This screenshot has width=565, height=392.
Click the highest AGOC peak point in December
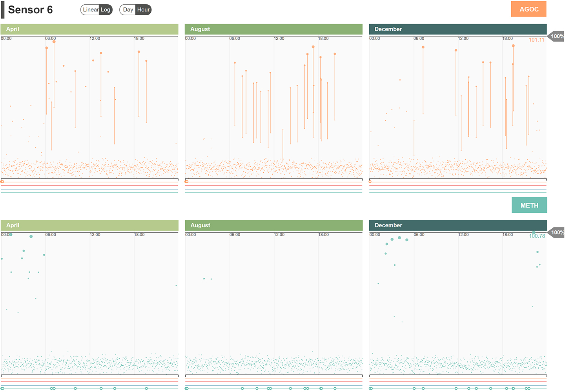coord(513,46)
